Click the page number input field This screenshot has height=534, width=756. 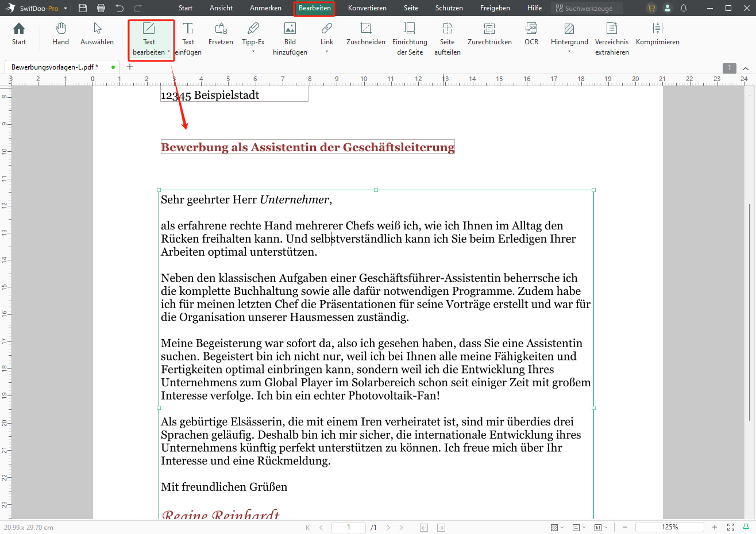(x=349, y=527)
